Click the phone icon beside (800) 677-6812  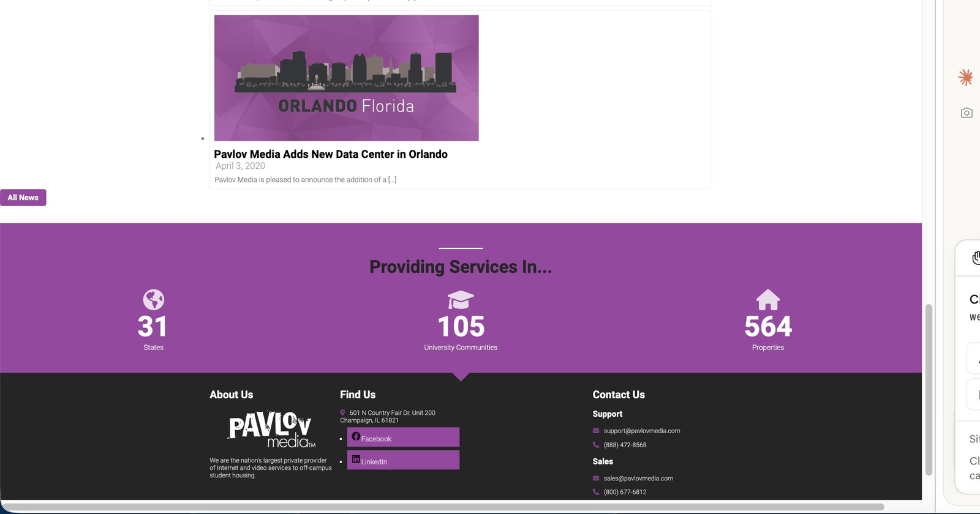tap(596, 492)
